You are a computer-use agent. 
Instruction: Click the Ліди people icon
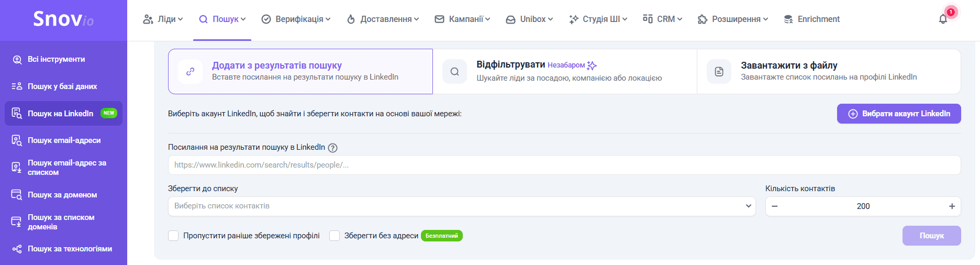point(148,19)
